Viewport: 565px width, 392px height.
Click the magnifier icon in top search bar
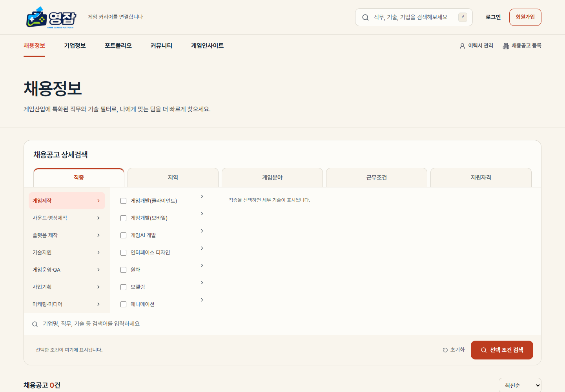(365, 17)
